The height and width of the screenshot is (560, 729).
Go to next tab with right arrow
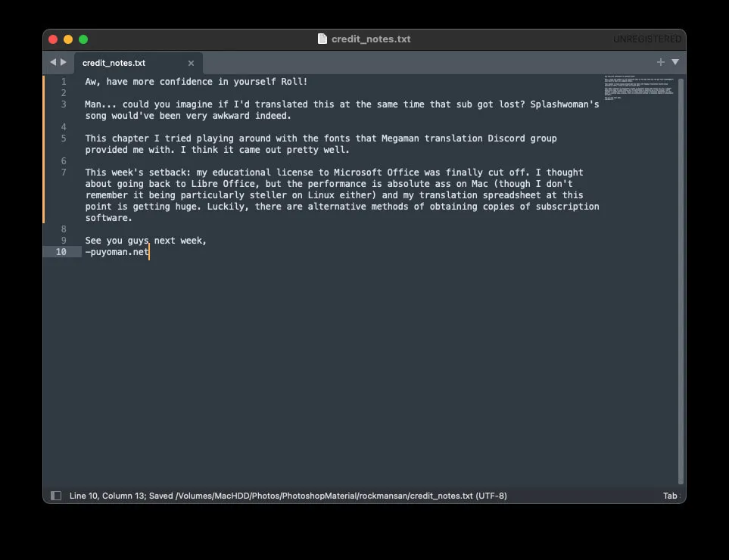tap(64, 62)
